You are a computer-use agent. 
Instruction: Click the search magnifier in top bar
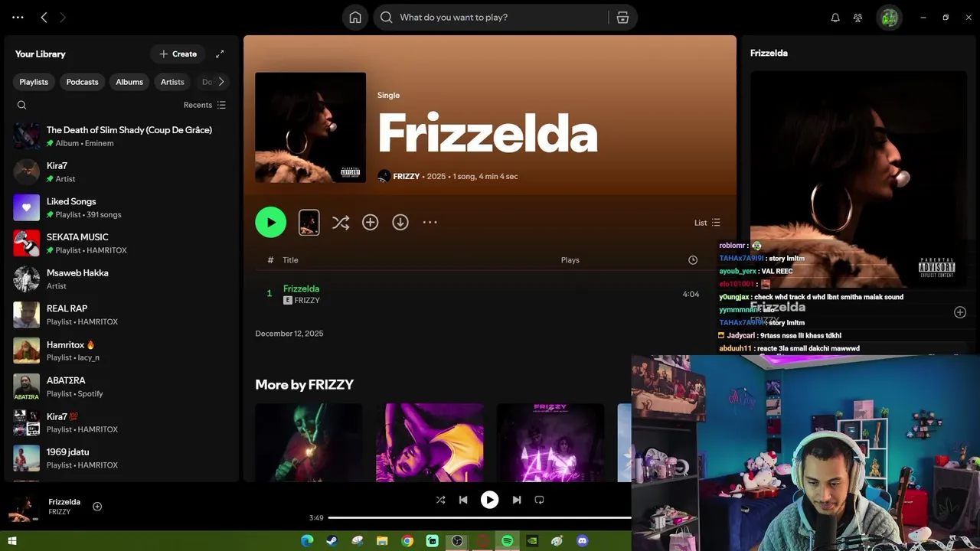(387, 18)
